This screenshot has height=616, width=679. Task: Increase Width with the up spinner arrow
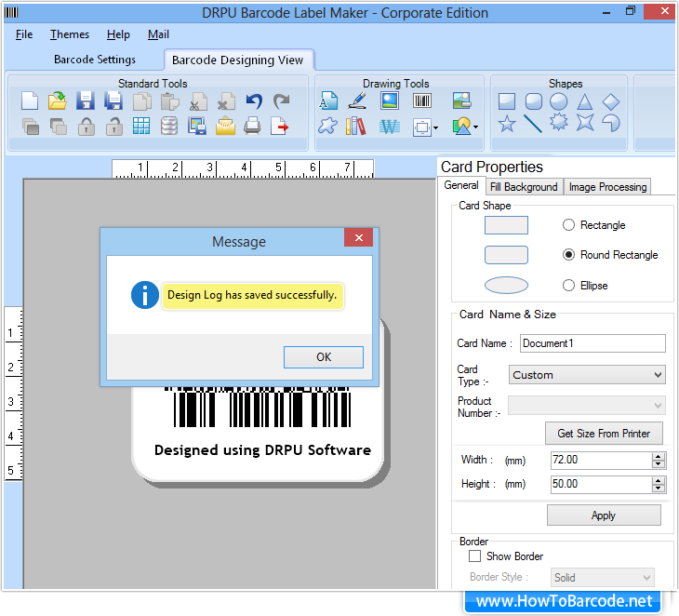pos(659,456)
